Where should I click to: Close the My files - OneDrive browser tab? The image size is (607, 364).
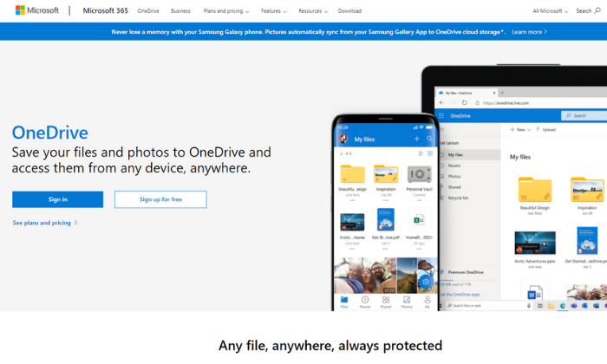pyautogui.click(x=494, y=93)
